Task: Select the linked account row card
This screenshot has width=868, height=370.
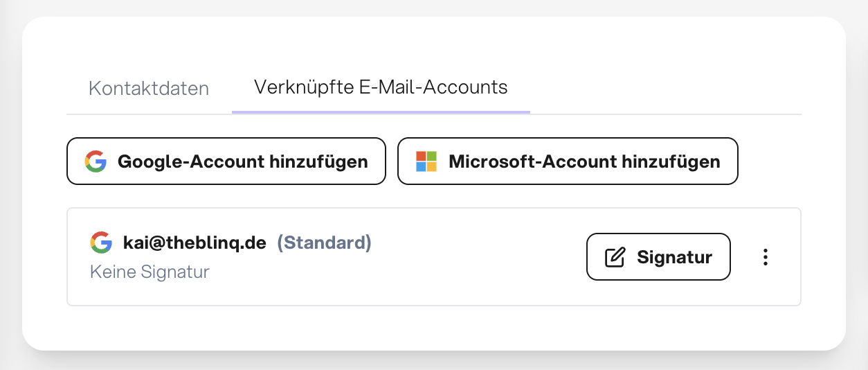Action: (434, 256)
